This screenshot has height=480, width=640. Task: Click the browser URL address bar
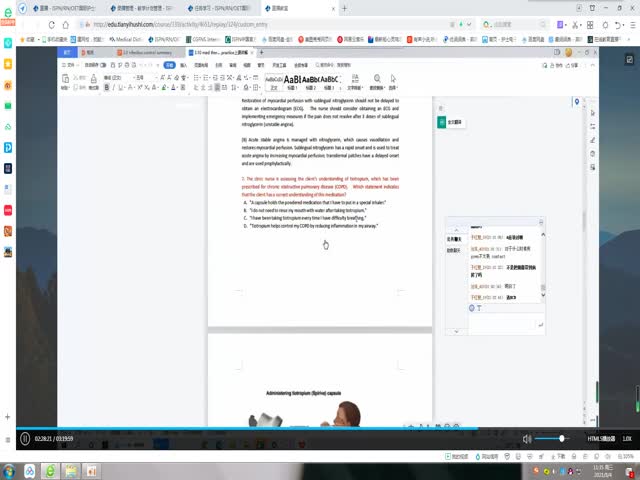point(250,25)
